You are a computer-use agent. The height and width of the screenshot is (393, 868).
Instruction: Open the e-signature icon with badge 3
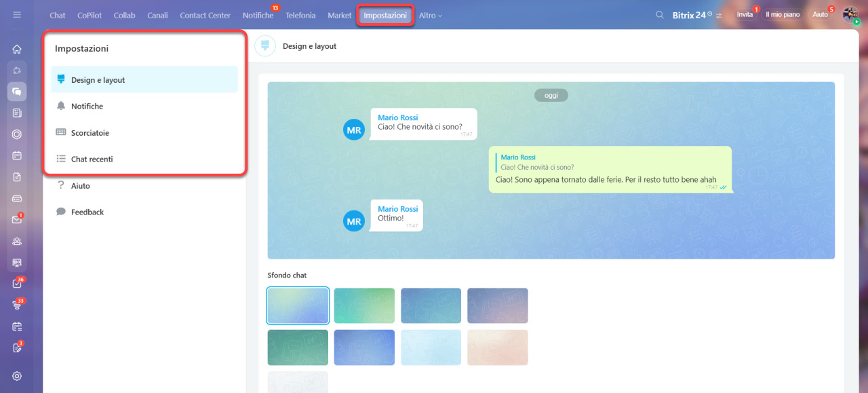point(17,348)
